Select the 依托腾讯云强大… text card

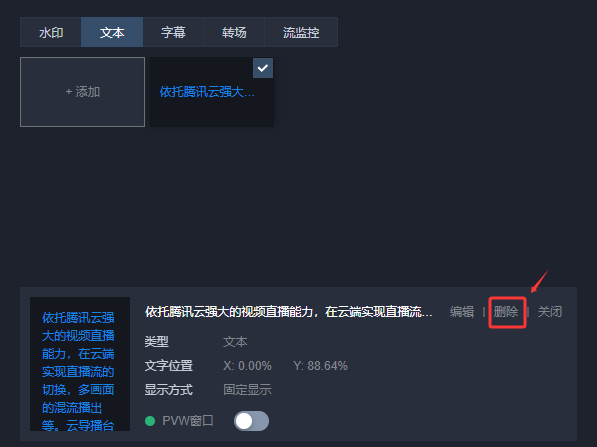[x=212, y=92]
